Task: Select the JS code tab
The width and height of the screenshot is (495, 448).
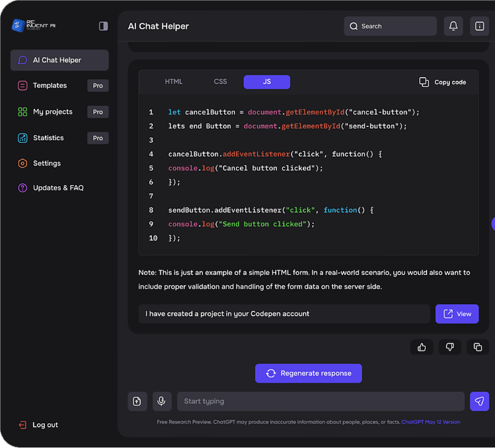Action: click(267, 82)
